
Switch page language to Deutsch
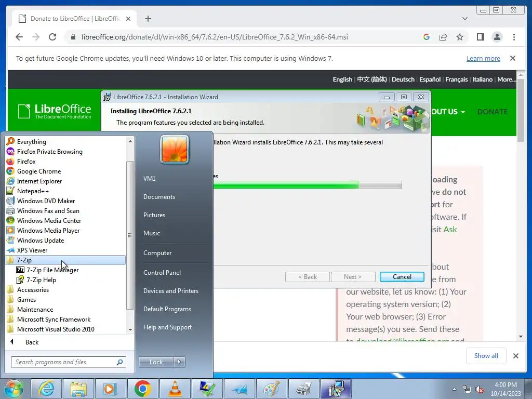coord(403,79)
